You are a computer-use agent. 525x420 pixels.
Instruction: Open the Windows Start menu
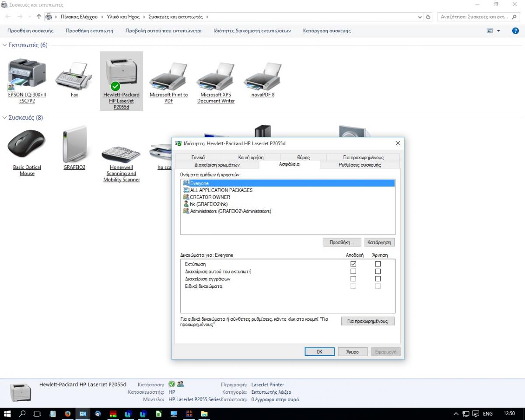click(x=7, y=413)
